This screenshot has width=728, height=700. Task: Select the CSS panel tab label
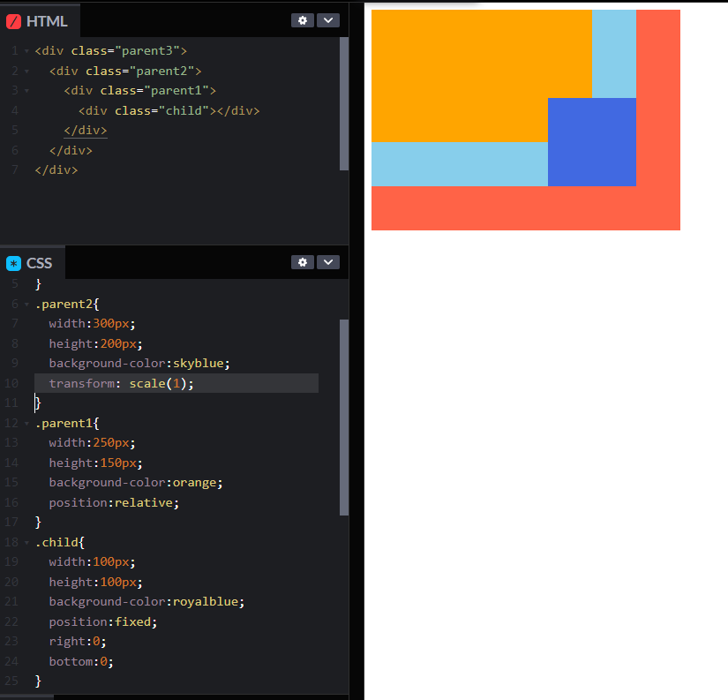click(x=39, y=263)
